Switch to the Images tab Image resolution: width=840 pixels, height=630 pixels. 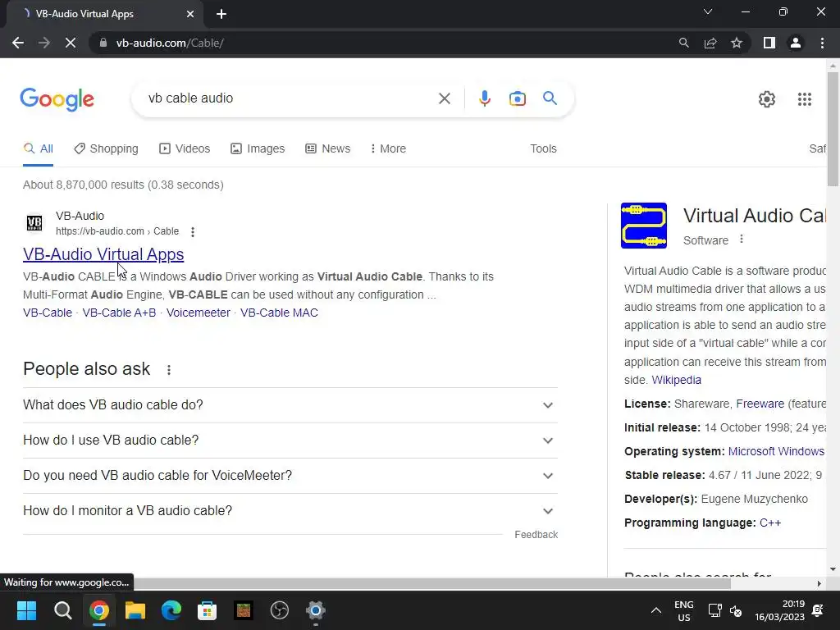(258, 149)
